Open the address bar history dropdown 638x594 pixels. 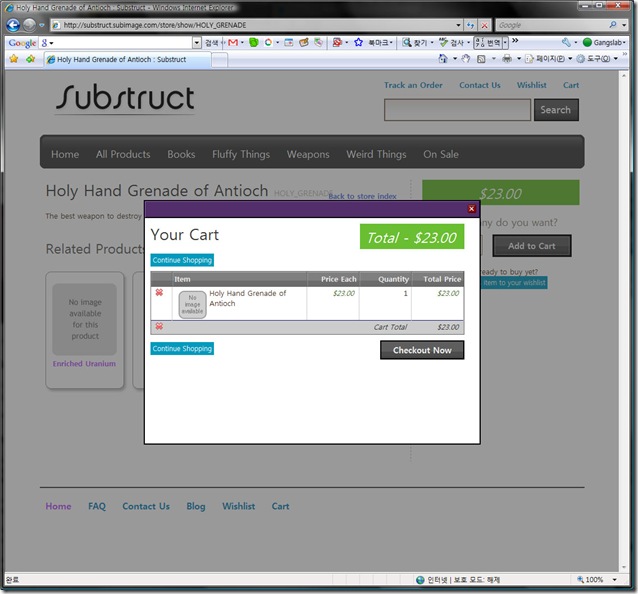coord(459,25)
